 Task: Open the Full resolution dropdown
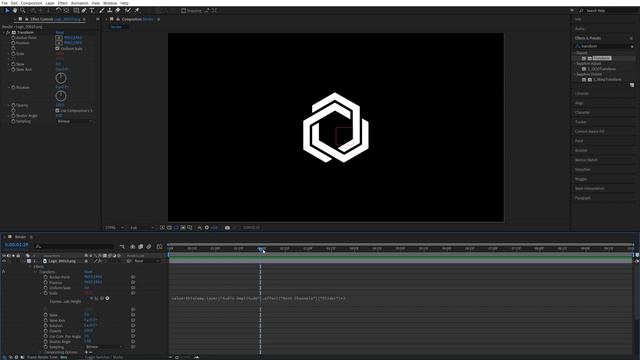pos(142,228)
